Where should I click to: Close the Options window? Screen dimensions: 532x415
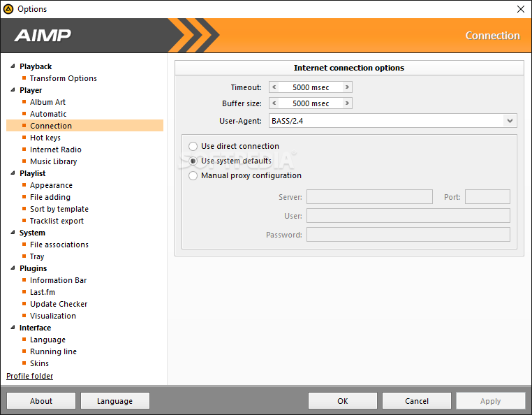[x=520, y=9]
